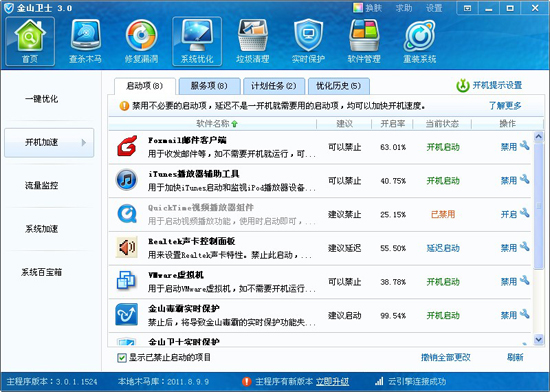Click the Foxmail application icon

point(127,146)
